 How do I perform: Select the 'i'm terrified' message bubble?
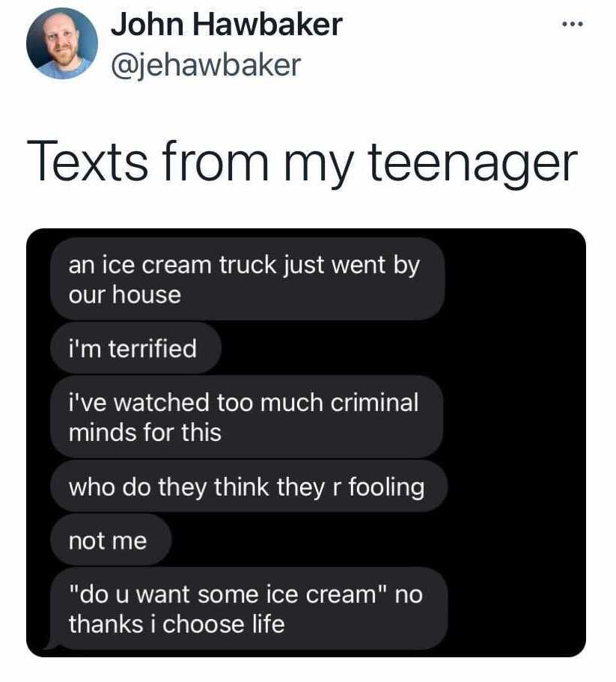(135, 348)
